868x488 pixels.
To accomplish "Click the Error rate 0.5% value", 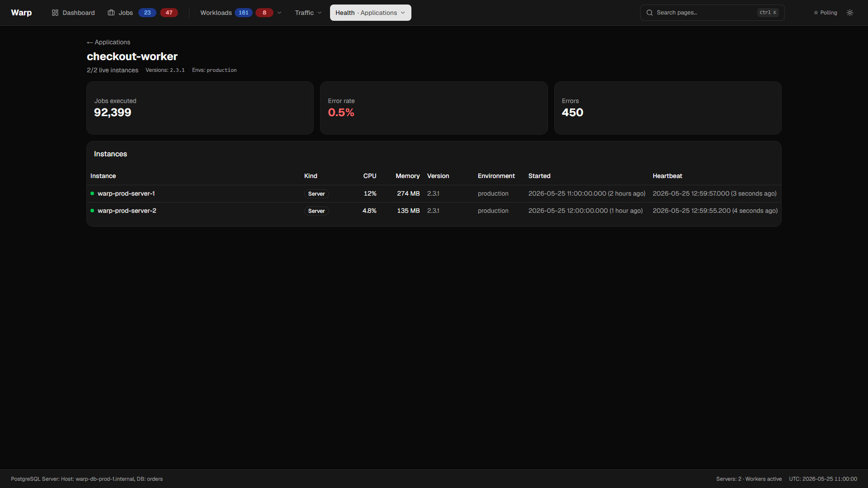I will [341, 113].
